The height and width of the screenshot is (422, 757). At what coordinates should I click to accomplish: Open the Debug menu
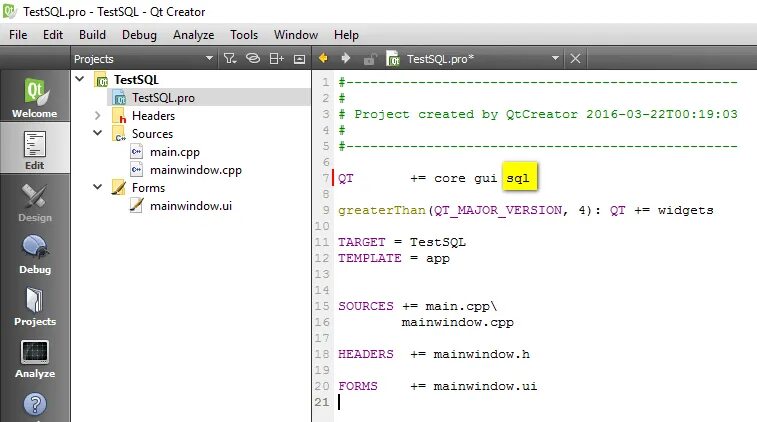(139, 35)
